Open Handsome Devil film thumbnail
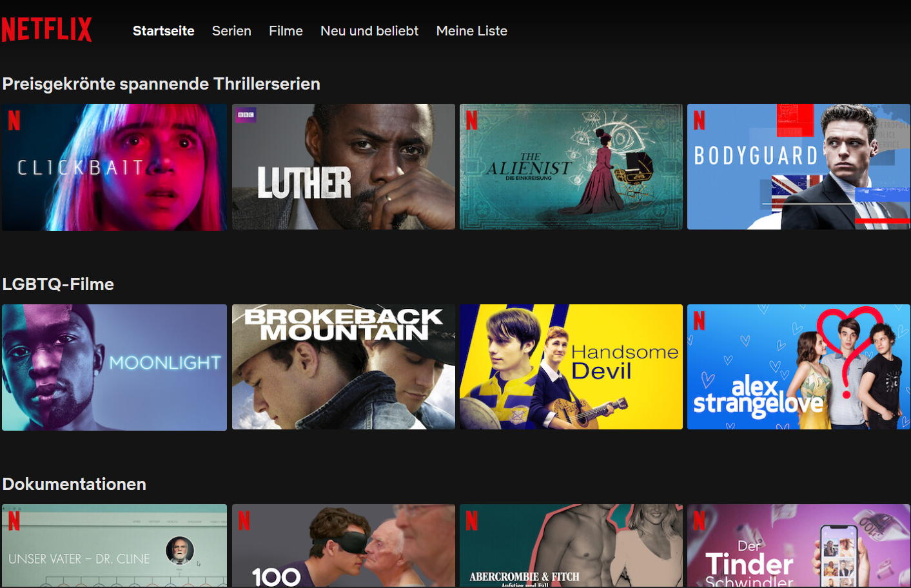The height and width of the screenshot is (588, 911). tap(571, 367)
